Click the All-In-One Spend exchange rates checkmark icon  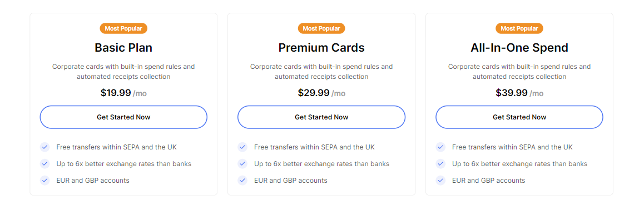pyautogui.click(x=440, y=164)
